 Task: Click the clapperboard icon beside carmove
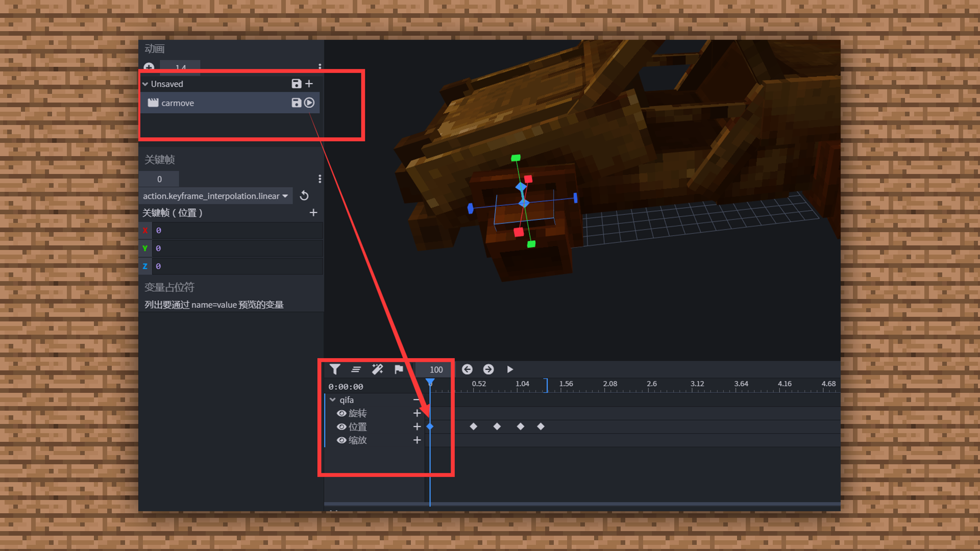click(153, 103)
